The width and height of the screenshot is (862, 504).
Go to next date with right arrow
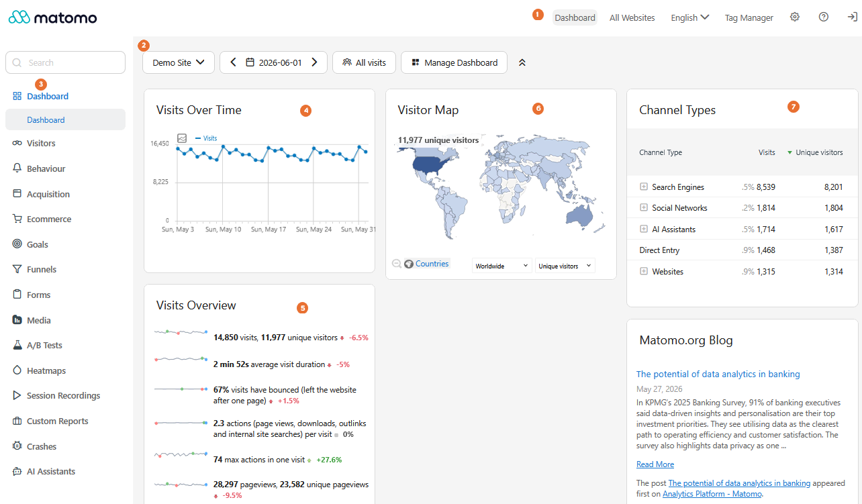pyautogui.click(x=314, y=62)
